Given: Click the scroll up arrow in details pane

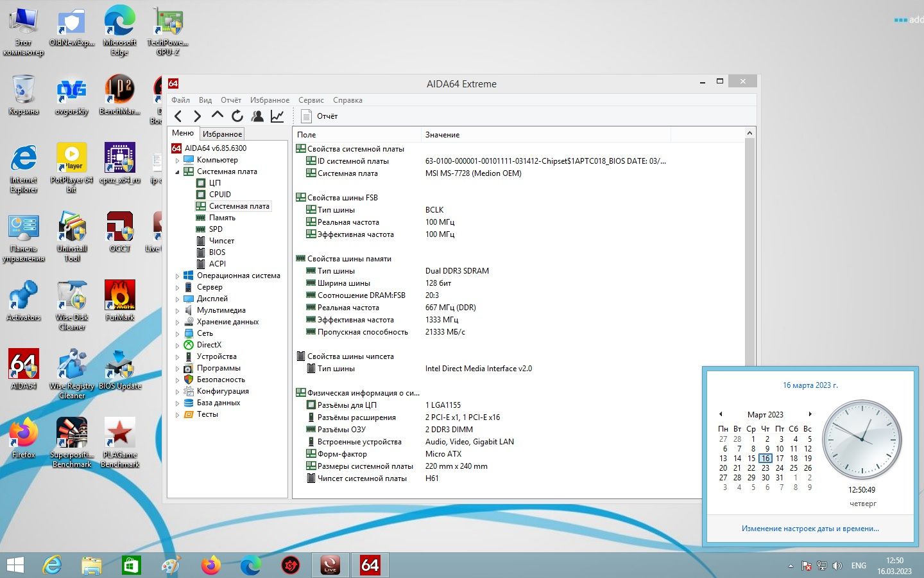Looking at the screenshot, I should click(749, 134).
